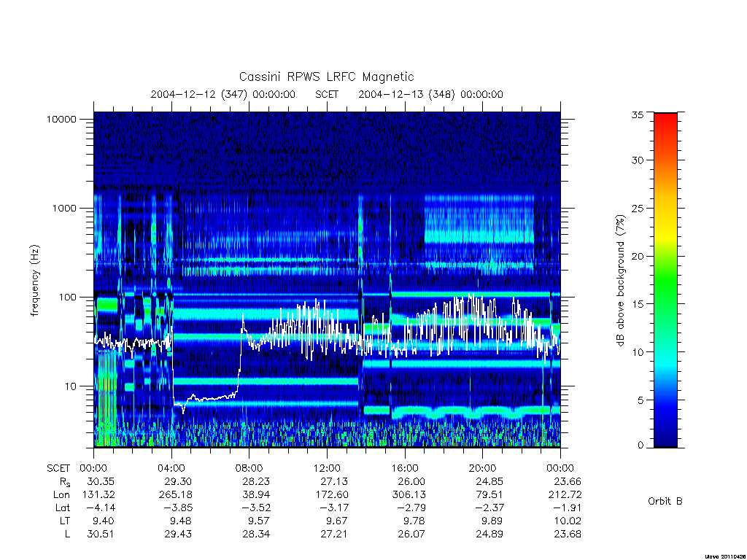Click the Lon value '79.51'
This screenshot has width=747, height=560.
tap(489, 495)
